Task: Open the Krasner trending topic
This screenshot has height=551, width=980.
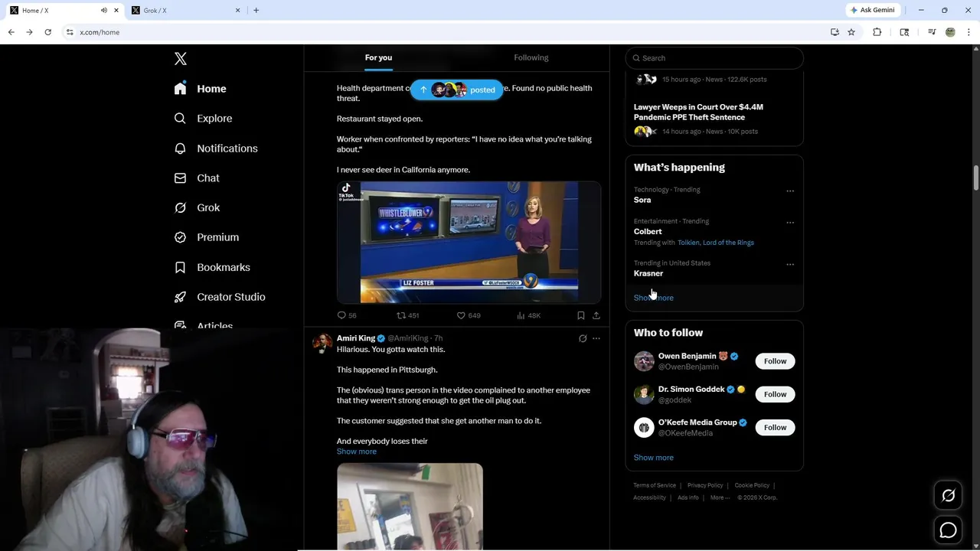Action: click(x=648, y=273)
